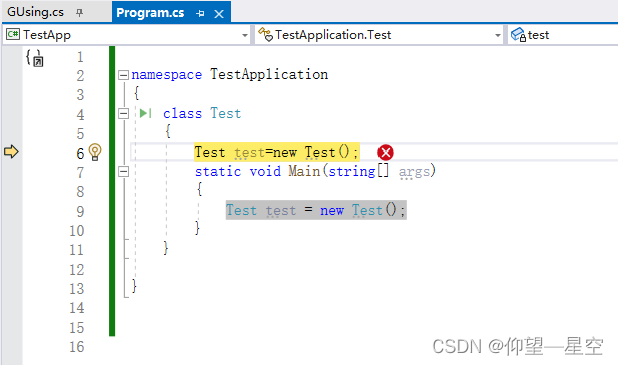The width and height of the screenshot is (618, 365).
Task: Click the static keyword on line 7
Action: [x=218, y=171]
